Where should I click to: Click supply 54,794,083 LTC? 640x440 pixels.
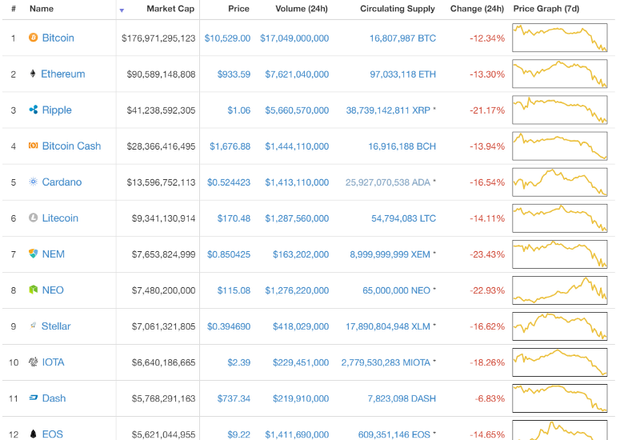403,218
